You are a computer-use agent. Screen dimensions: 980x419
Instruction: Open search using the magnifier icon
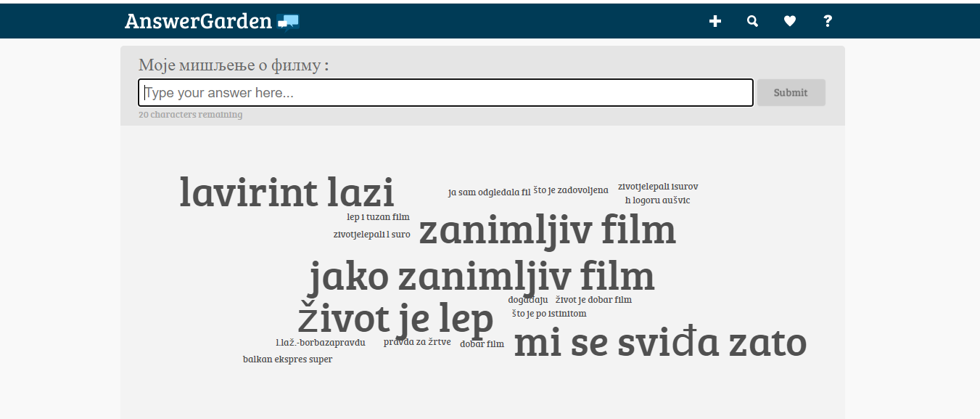(752, 21)
